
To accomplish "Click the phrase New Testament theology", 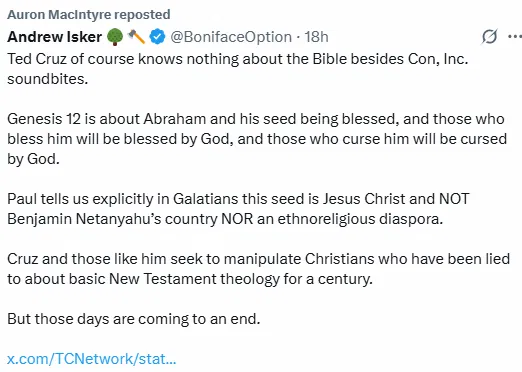I will click(194, 279).
